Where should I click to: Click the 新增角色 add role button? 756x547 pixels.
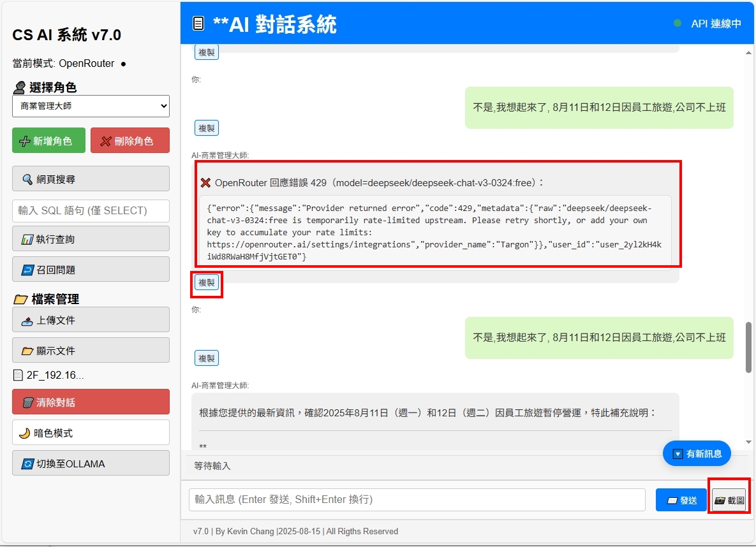[x=48, y=140]
